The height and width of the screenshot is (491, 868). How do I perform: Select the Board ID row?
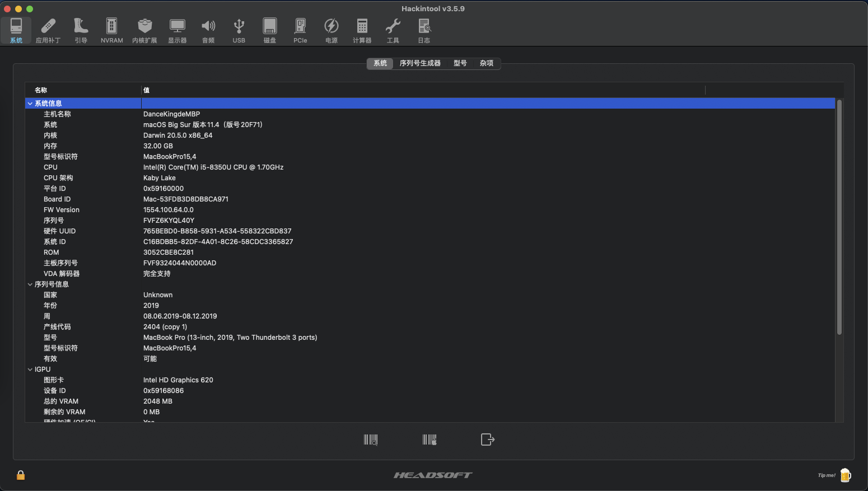pyautogui.click(x=430, y=199)
